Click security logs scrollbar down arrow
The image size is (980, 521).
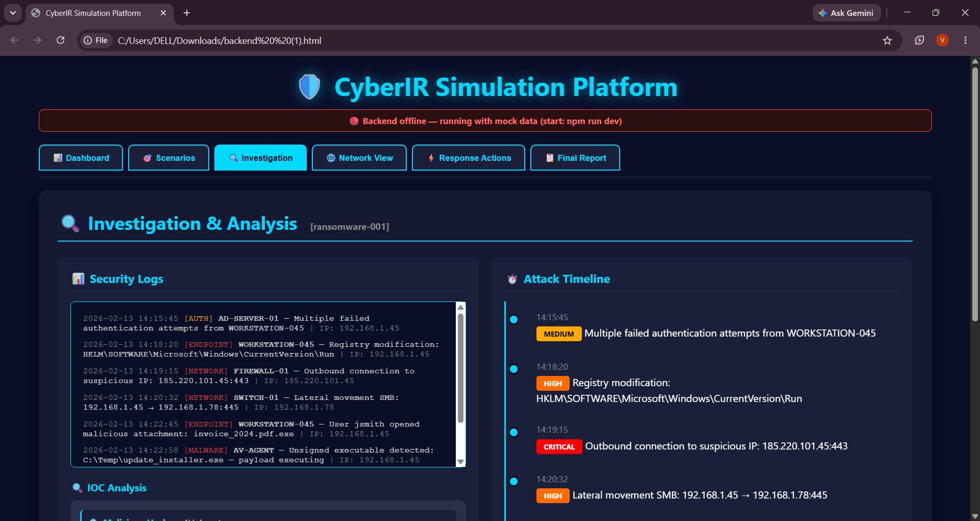tap(460, 462)
